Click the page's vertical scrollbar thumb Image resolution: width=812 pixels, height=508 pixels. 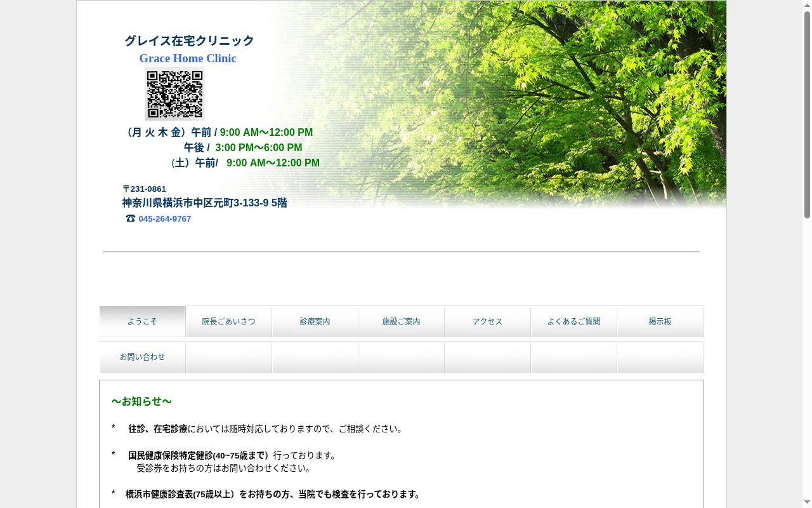coord(807,114)
